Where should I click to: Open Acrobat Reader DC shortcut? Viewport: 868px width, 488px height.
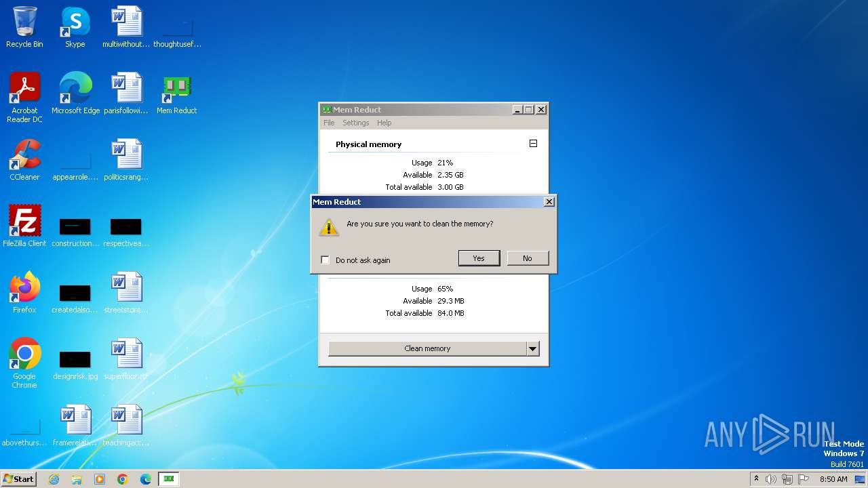pos(24,98)
